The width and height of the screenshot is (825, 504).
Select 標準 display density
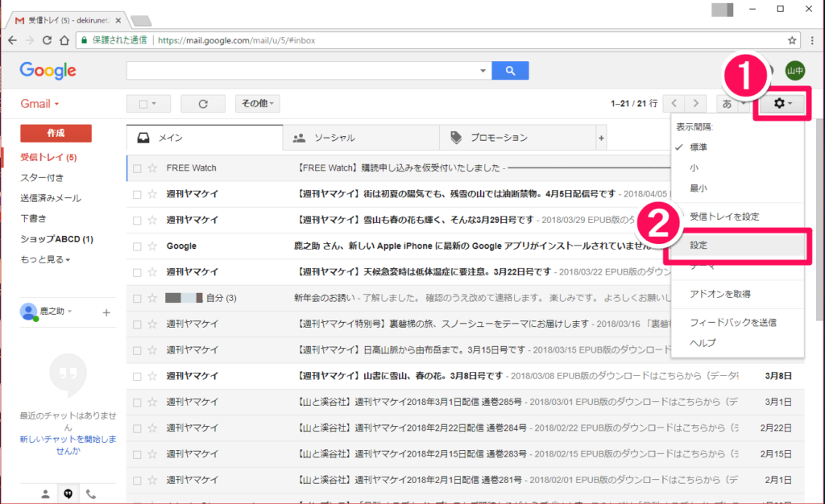point(738,147)
